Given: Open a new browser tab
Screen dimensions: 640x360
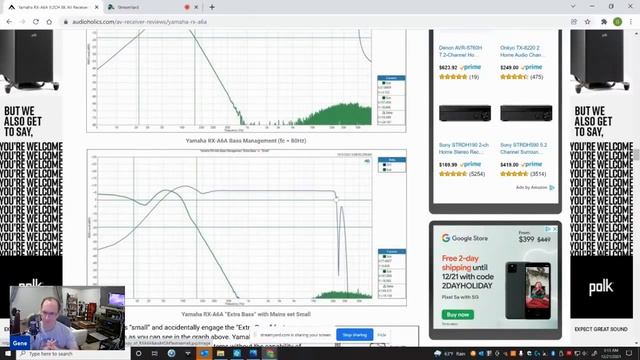Looking at the screenshot, I should (x=212, y=7).
